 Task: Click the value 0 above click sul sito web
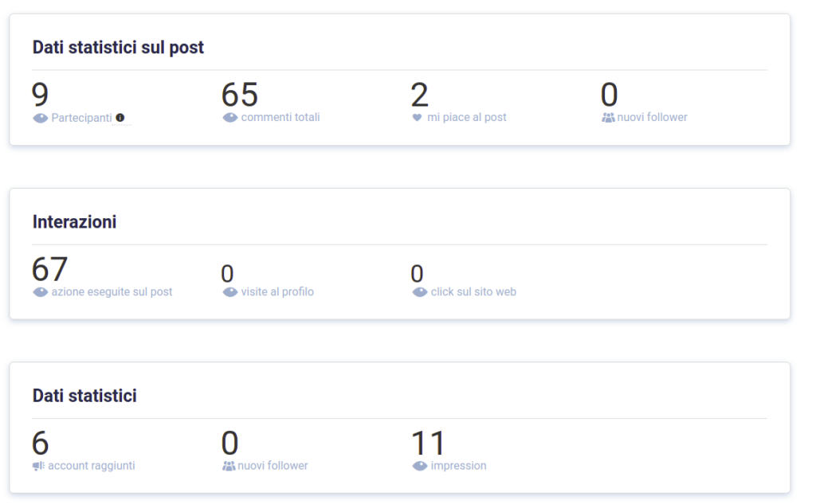[417, 274]
